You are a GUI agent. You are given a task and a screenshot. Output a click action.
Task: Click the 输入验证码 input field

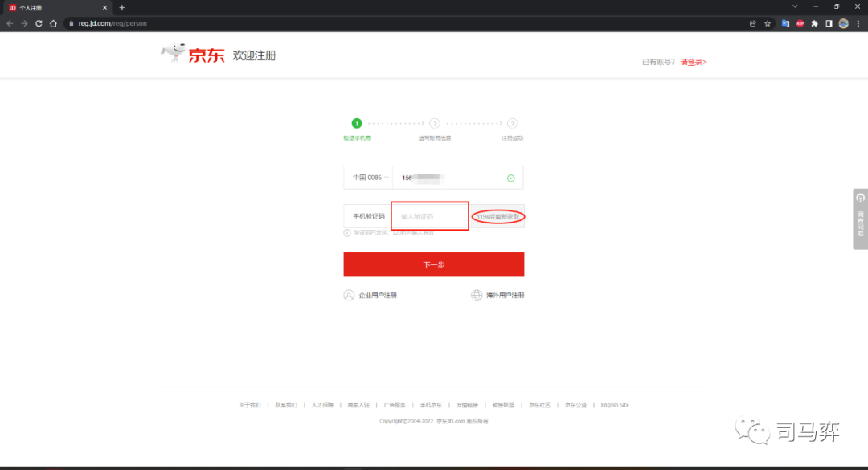[x=430, y=216]
